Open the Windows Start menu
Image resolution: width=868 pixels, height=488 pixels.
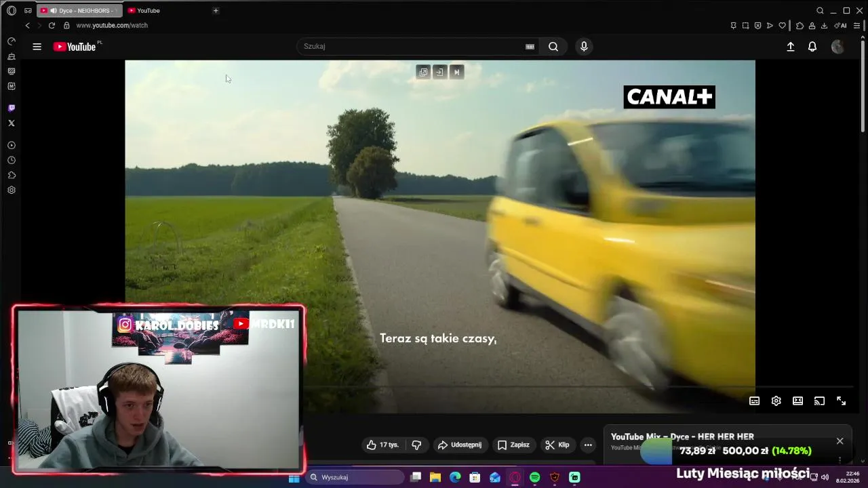[x=294, y=478]
